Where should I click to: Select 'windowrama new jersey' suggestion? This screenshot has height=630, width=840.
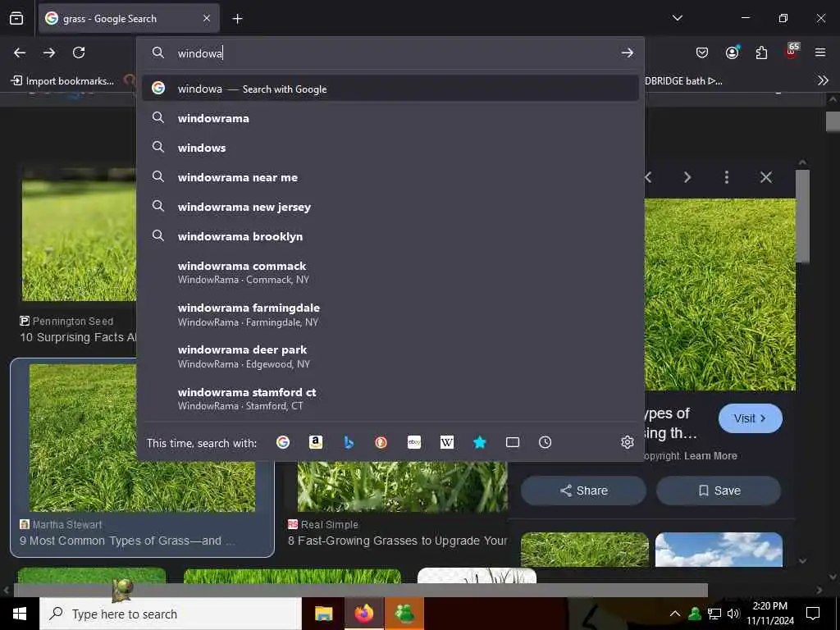click(390, 206)
